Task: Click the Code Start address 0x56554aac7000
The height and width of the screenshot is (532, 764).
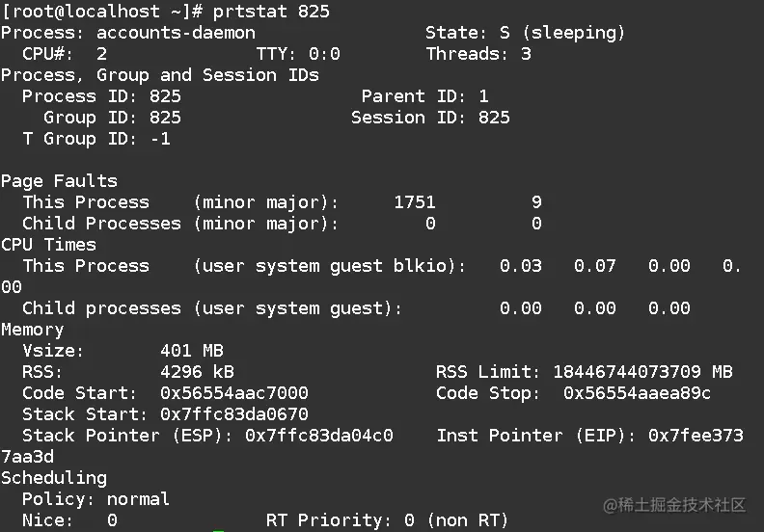Action: click(233, 393)
